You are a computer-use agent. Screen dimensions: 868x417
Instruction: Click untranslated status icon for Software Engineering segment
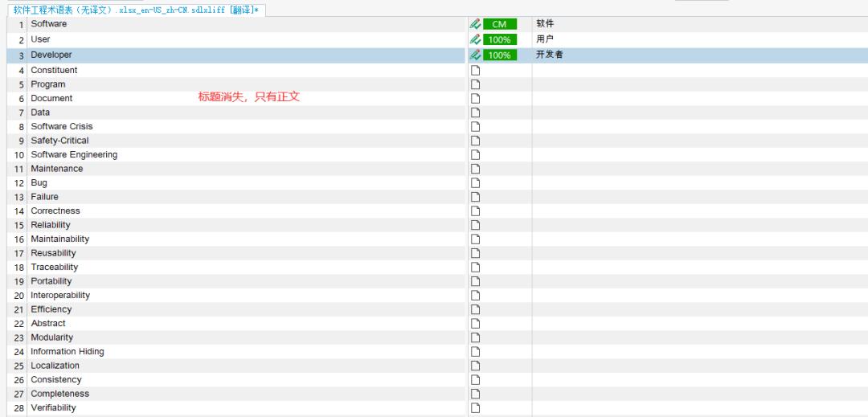(475, 155)
